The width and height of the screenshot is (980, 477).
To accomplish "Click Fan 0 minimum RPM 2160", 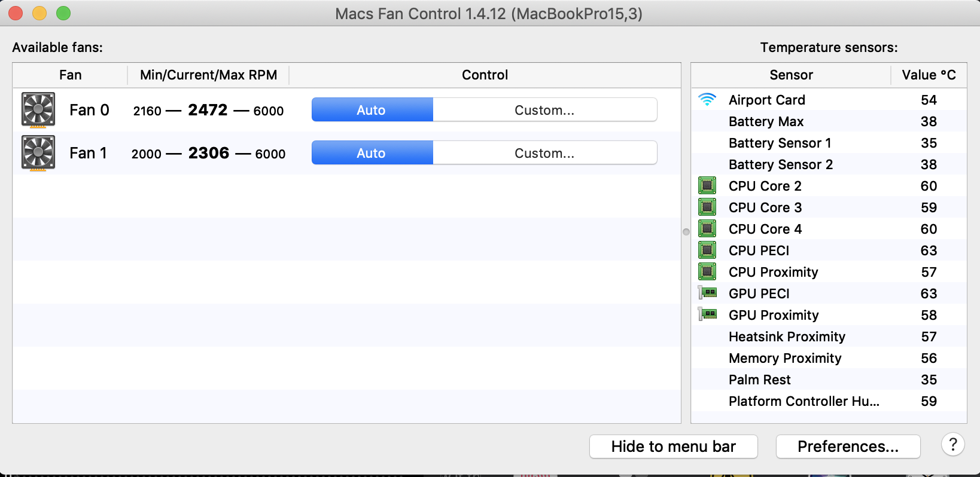I will pos(147,111).
